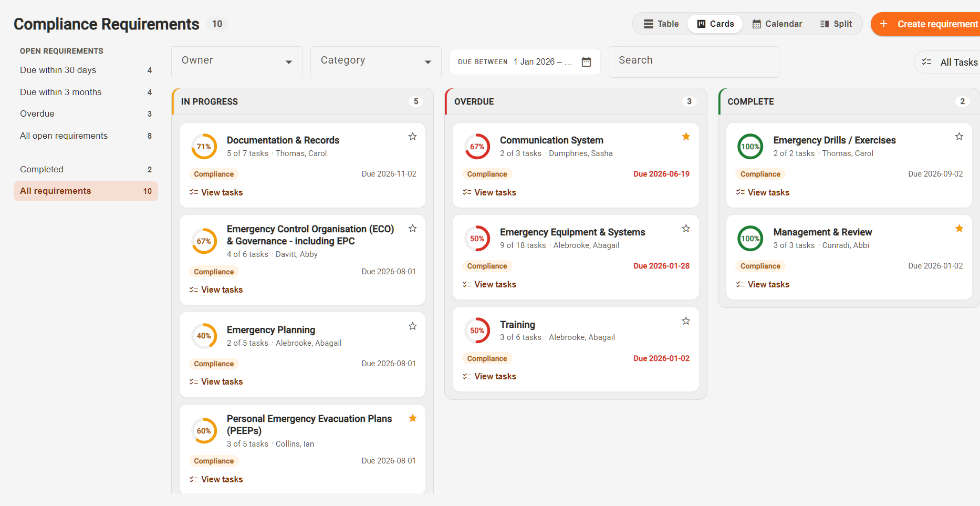This screenshot has width=980, height=506.
Task: Click plus icon on Create requirement button
Action: tap(884, 24)
